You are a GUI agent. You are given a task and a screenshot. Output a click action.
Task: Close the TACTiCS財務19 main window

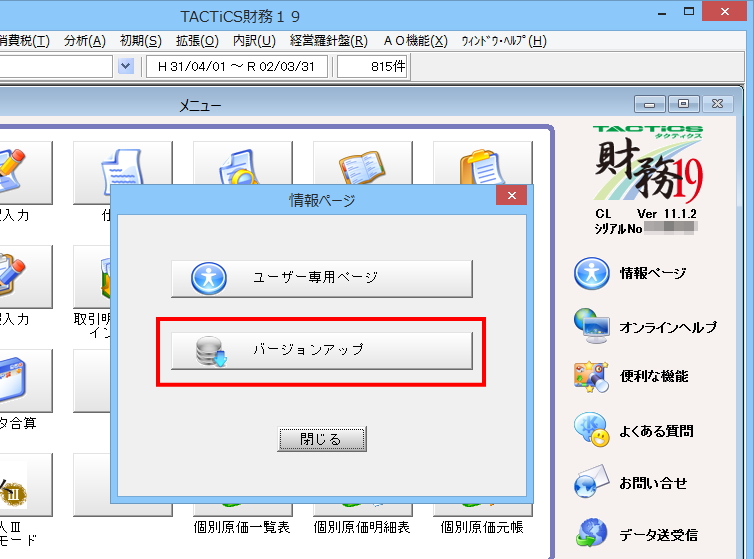(x=725, y=12)
